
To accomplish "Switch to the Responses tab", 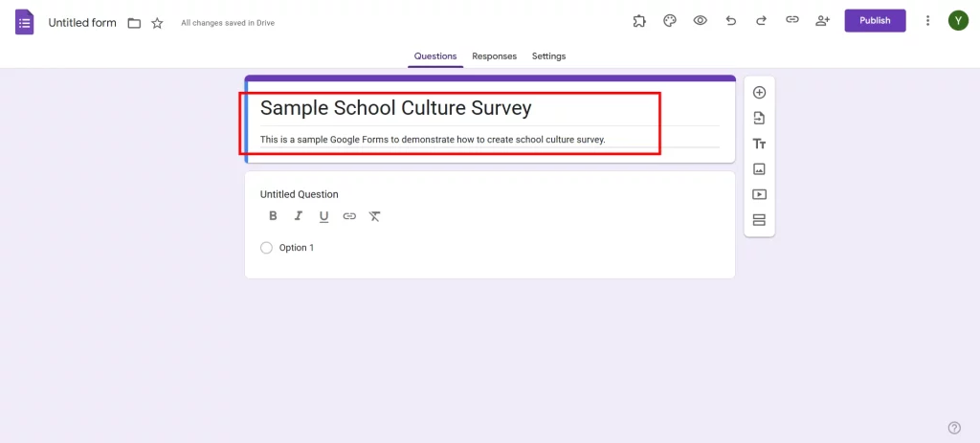I will point(495,56).
